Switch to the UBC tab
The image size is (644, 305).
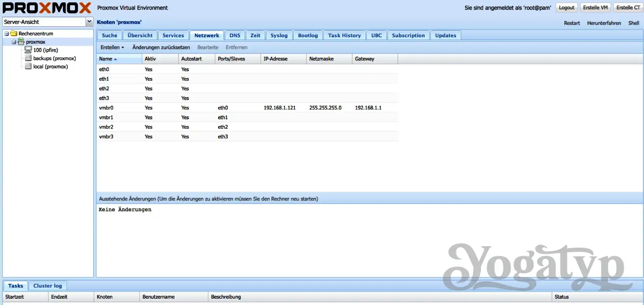376,35
